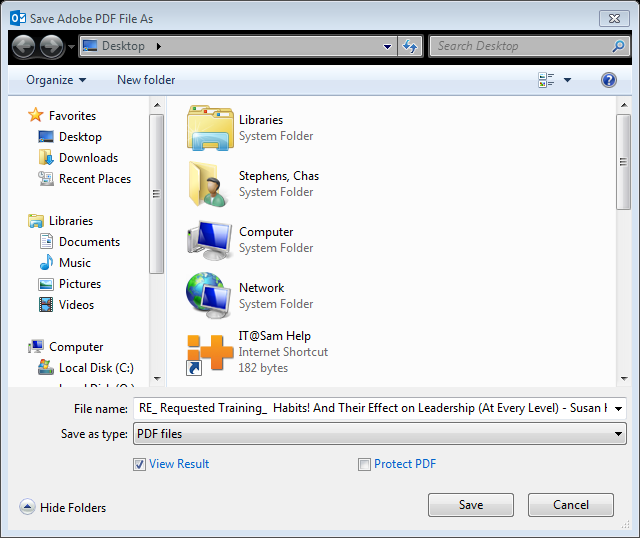The height and width of the screenshot is (538, 640).
Task: Click the Favorites star icon
Action: [36, 115]
